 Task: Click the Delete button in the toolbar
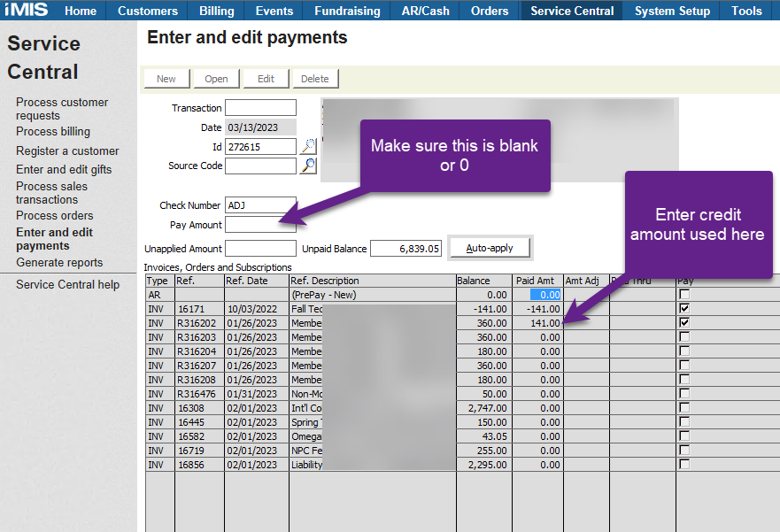pyautogui.click(x=314, y=79)
